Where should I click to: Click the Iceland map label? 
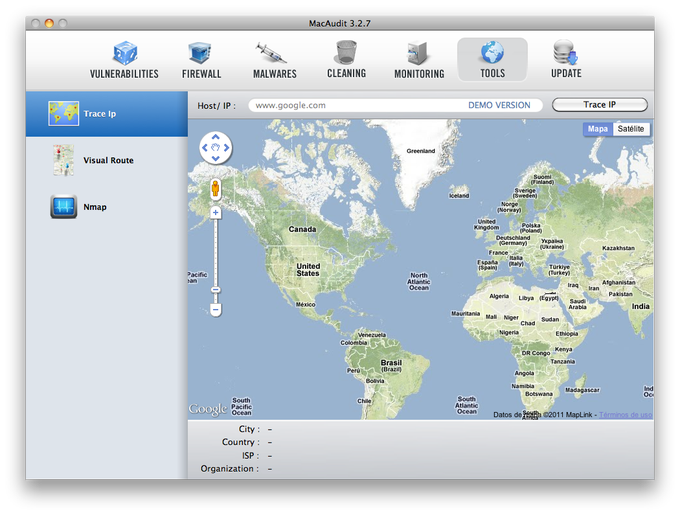tap(459, 196)
